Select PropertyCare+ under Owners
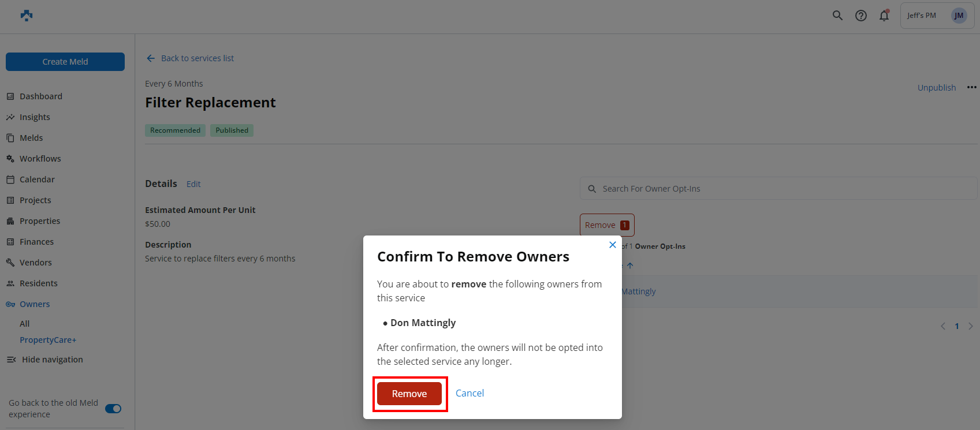 pyautogui.click(x=48, y=340)
